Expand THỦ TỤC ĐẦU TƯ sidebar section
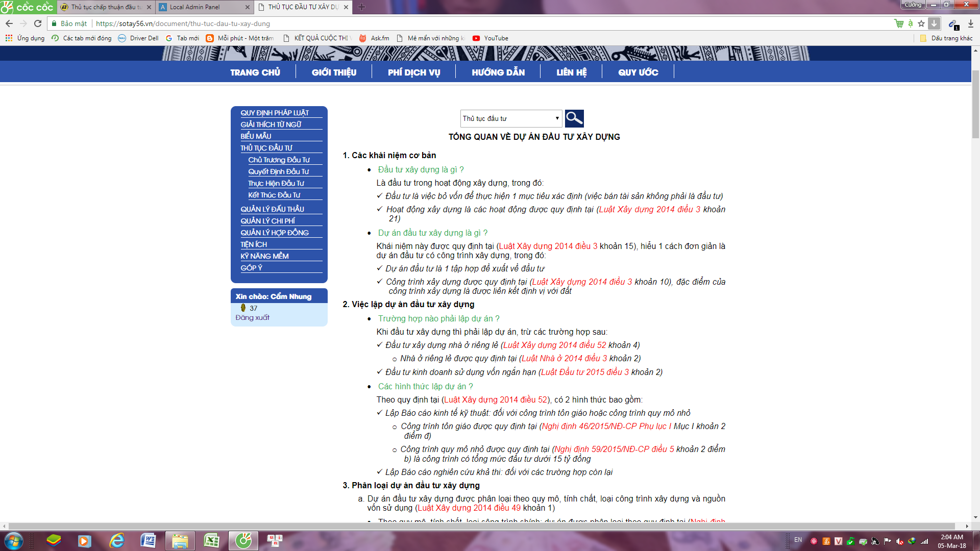 click(266, 148)
